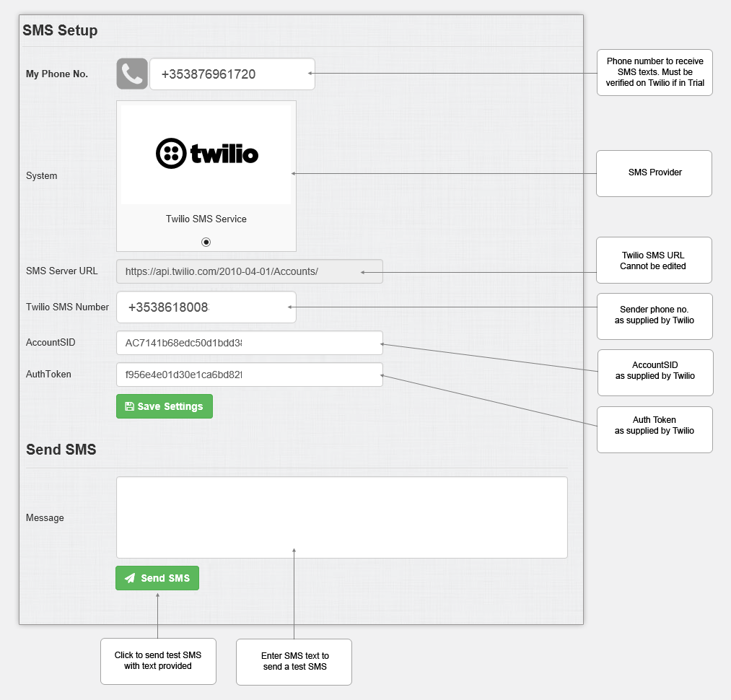Click the Twilio logo image

click(206, 154)
